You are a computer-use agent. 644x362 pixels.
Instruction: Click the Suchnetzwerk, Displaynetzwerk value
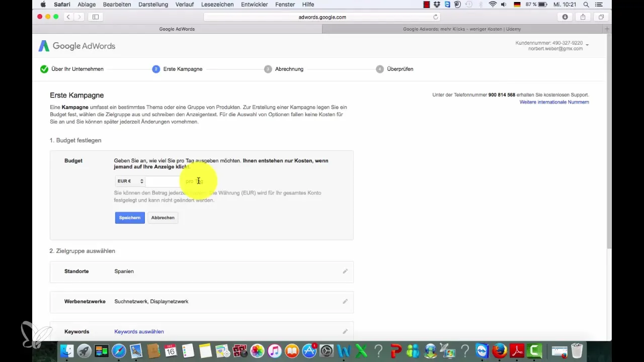(151, 302)
